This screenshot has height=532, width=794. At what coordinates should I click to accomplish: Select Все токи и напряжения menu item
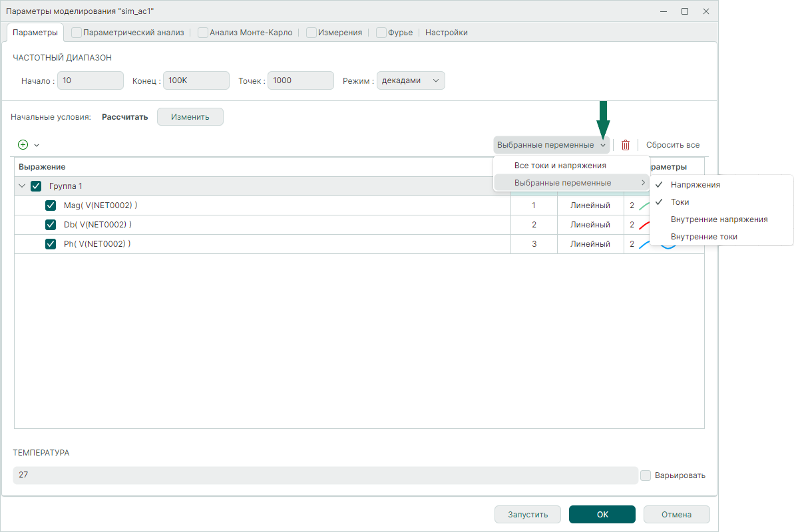point(560,166)
